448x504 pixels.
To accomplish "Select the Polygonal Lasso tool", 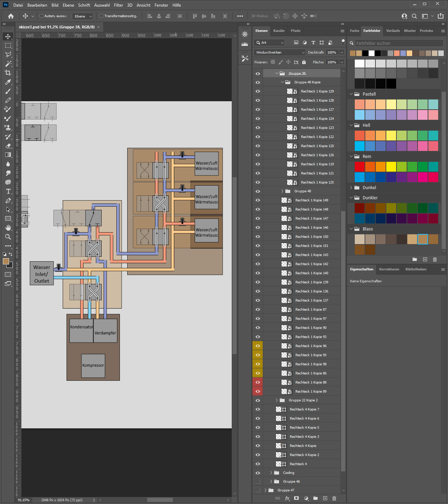I will tap(8, 55).
